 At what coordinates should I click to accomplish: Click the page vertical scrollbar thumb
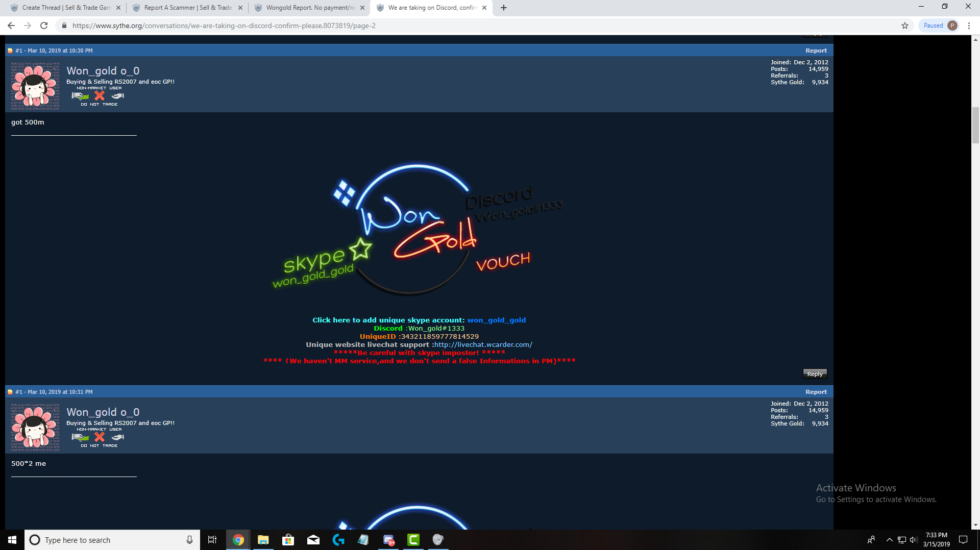[975, 125]
